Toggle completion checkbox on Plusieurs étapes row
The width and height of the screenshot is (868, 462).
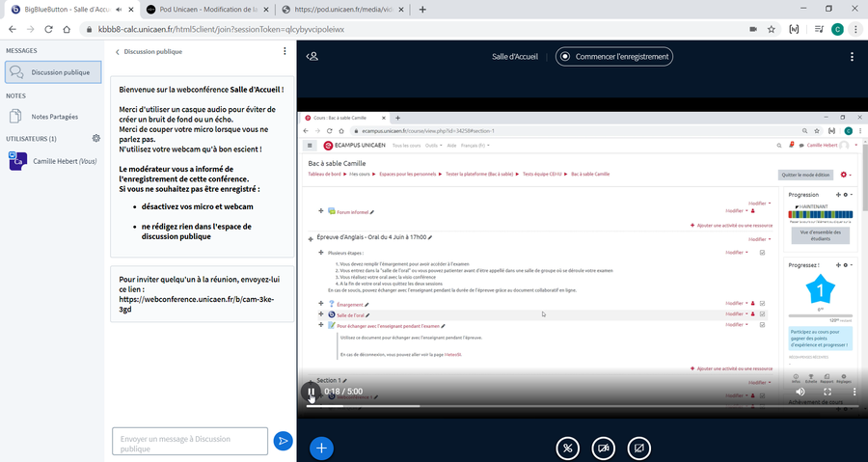[x=762, y=253]
